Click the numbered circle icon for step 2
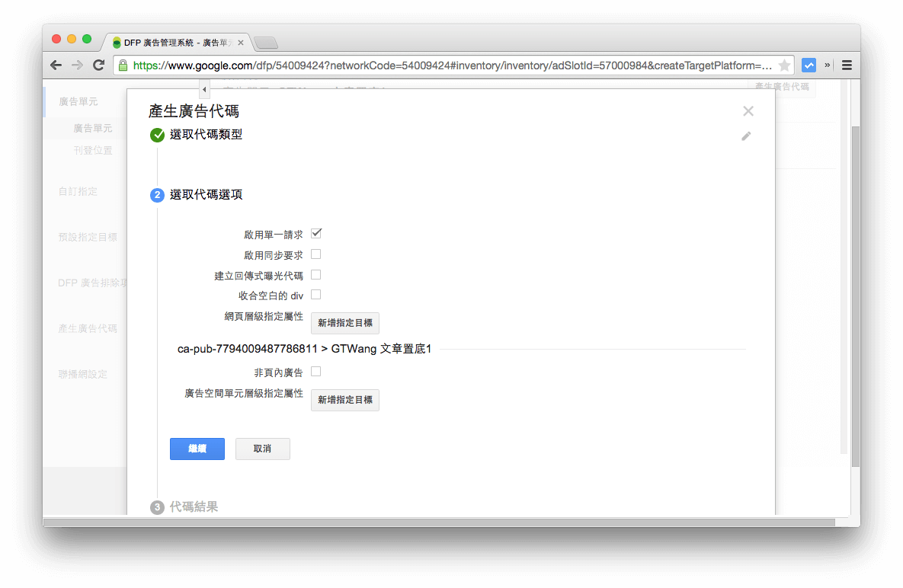903x588 pixels. pyautogui.click(x=157, y=195)
